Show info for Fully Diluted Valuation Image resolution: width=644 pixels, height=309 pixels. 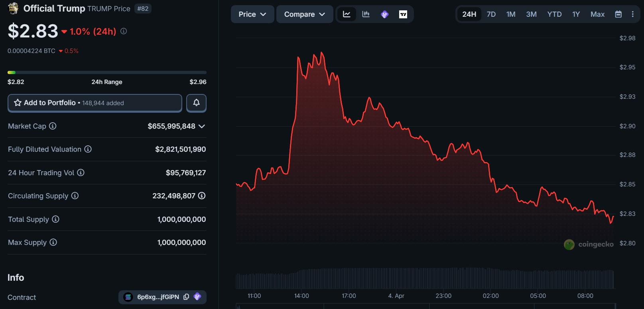[x=88, y=149]
